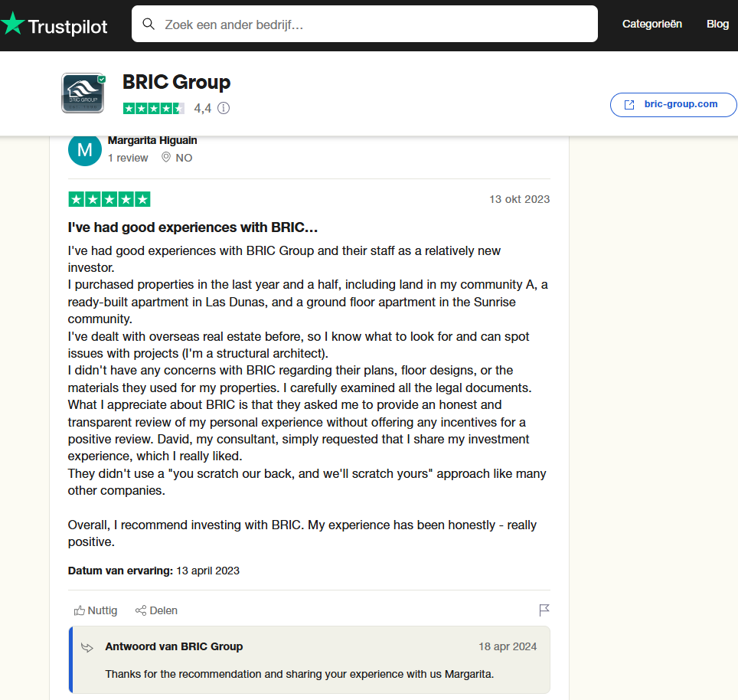
Task: Click the BRIC Group page title
Action: [x=177, y=82]
